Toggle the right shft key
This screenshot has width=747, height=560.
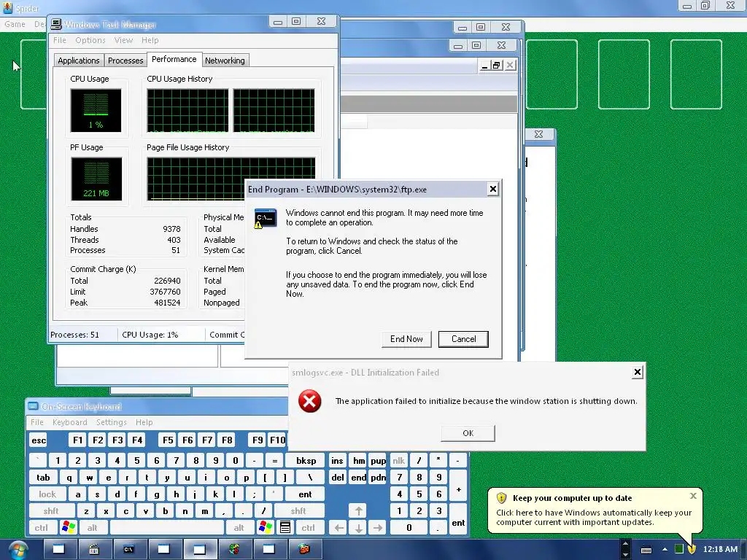point(298,511)
